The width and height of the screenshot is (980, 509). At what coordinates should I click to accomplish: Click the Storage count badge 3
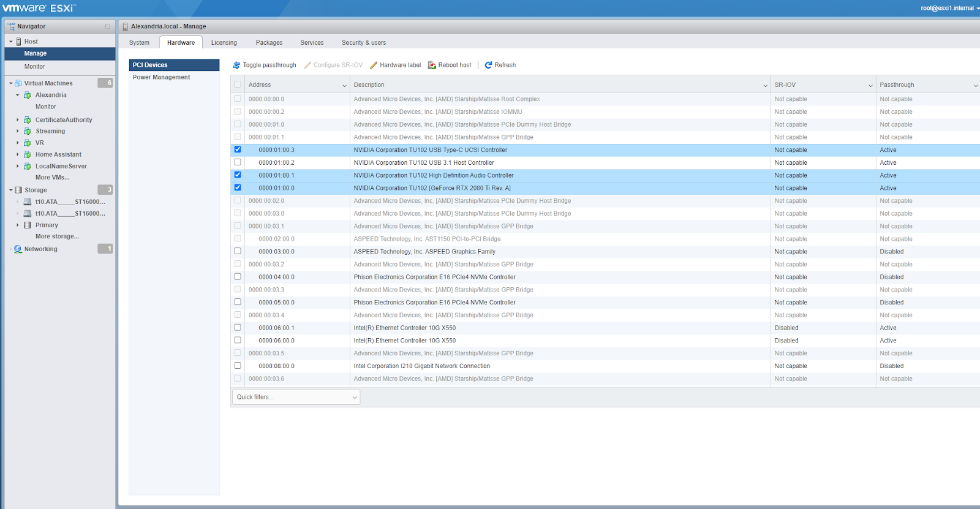point(105,189)
